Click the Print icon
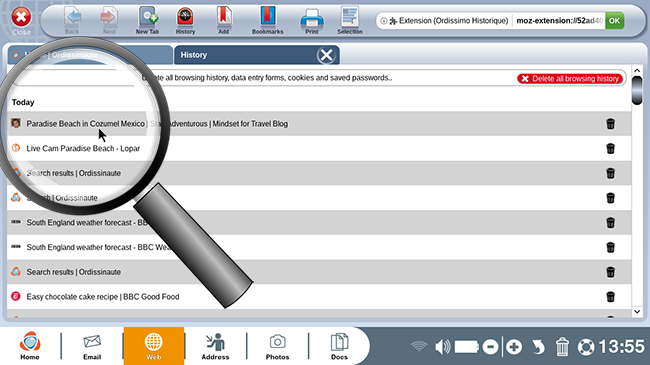This screenshot has height=365, width=650. 312,20
